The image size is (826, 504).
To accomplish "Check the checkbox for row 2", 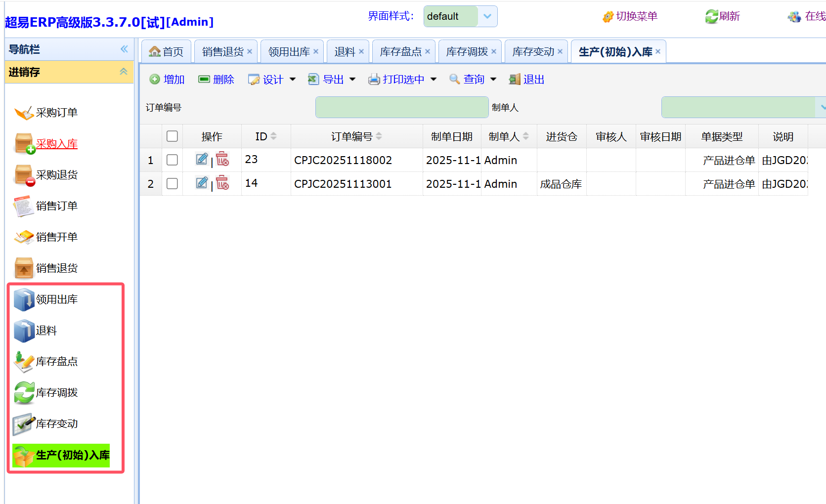I will [x=172, y=184].
